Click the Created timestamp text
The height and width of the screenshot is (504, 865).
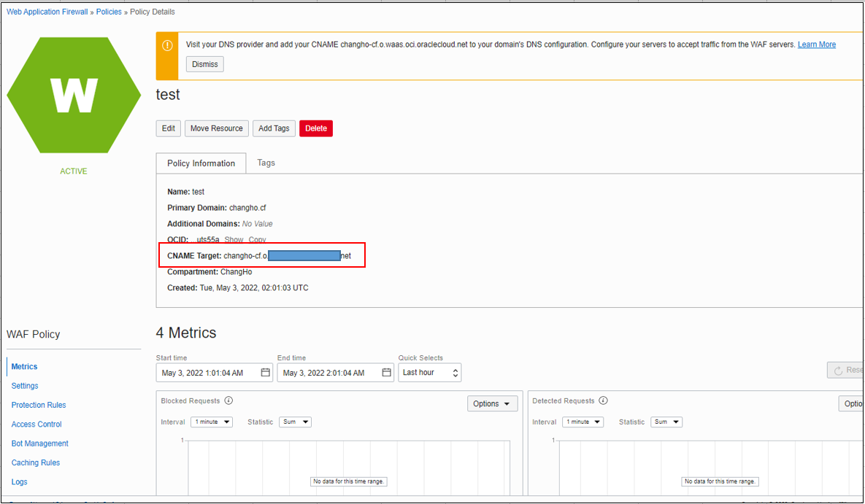click(x=254, y=288)
